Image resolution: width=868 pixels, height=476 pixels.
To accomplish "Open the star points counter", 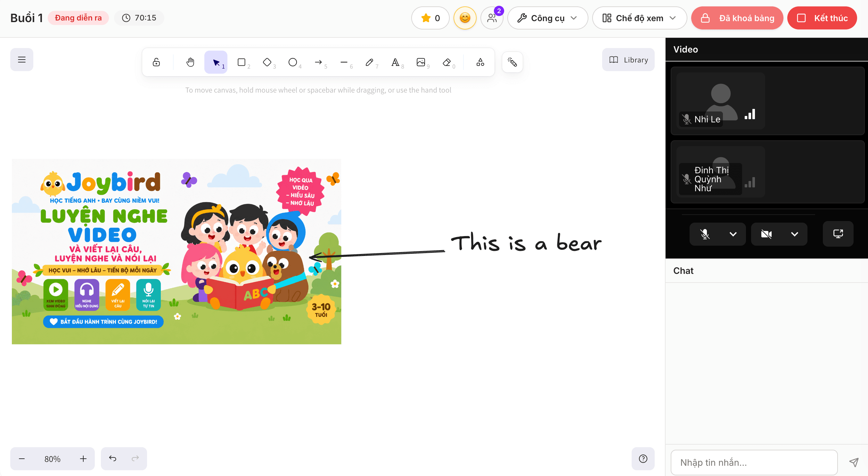I will tap(430, 18).
